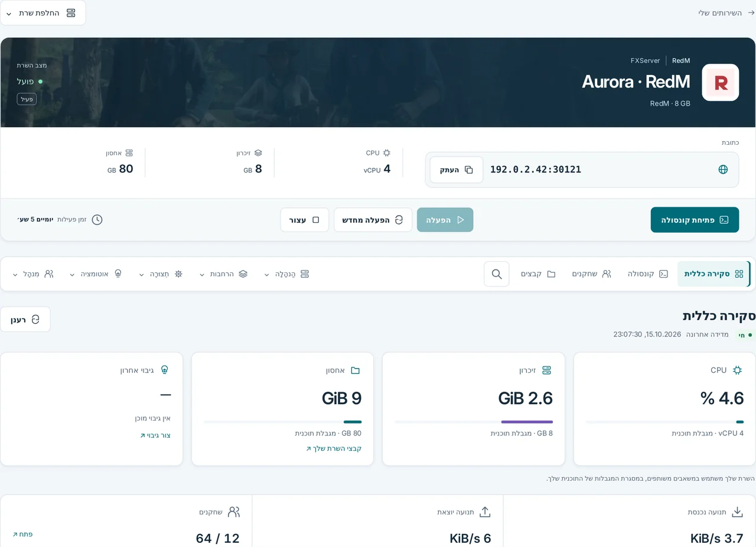Click the search magnifier icon in navigation
Screen dimensions: 756x547
(497, 274)
